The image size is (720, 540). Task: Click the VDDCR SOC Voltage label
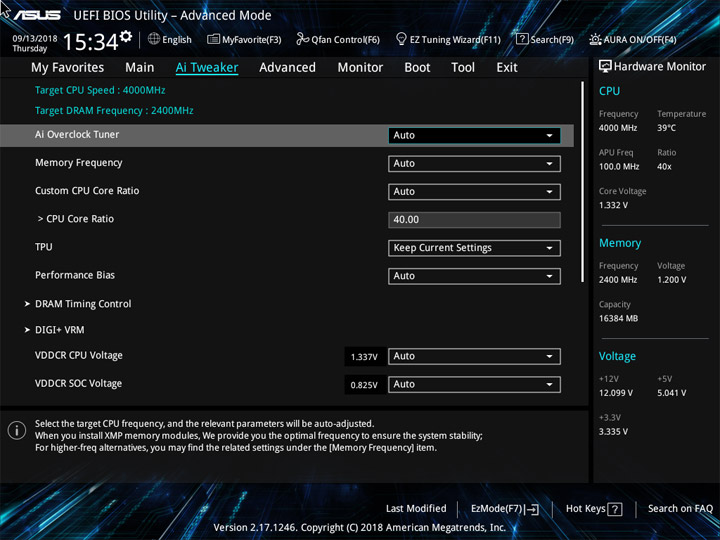click(x=79, y=383)
